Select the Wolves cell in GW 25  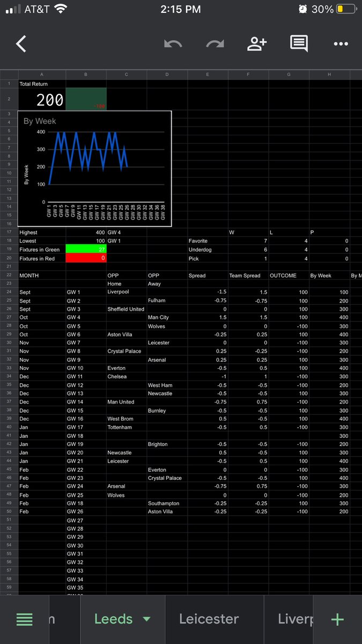pos(127,495)
